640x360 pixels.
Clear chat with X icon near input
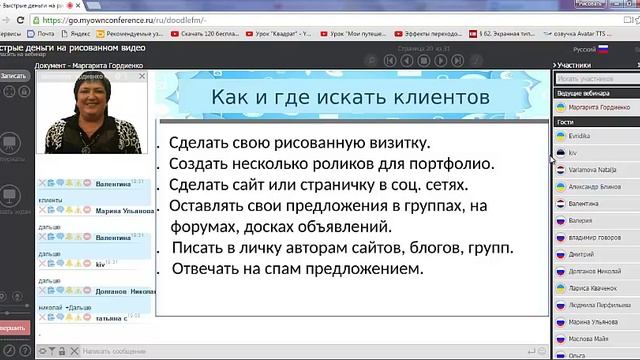click(74, 351)
